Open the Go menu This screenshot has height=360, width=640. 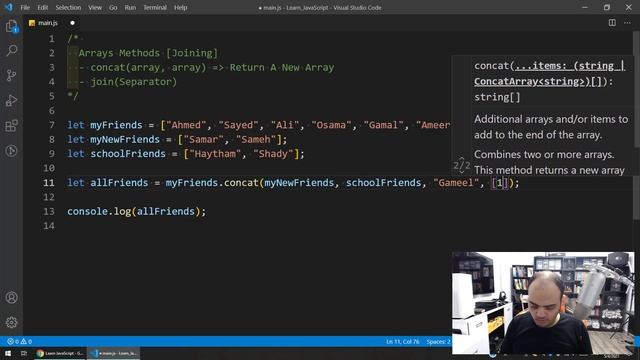(x=113, y=7)
